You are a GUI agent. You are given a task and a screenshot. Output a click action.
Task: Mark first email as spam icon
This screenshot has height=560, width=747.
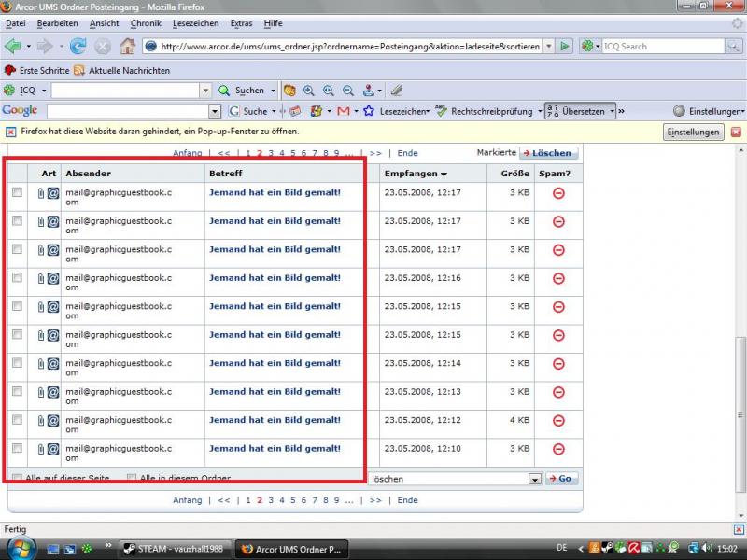(x=558, y=193)
